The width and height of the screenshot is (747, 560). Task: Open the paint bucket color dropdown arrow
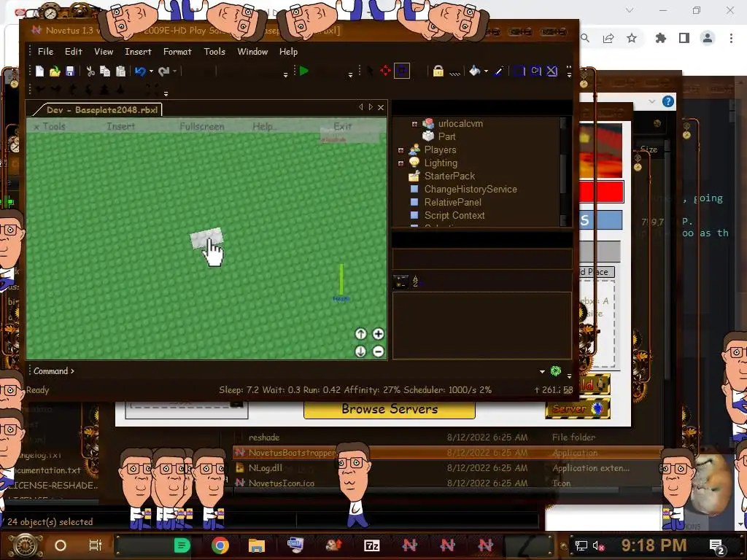pos(486,71)
